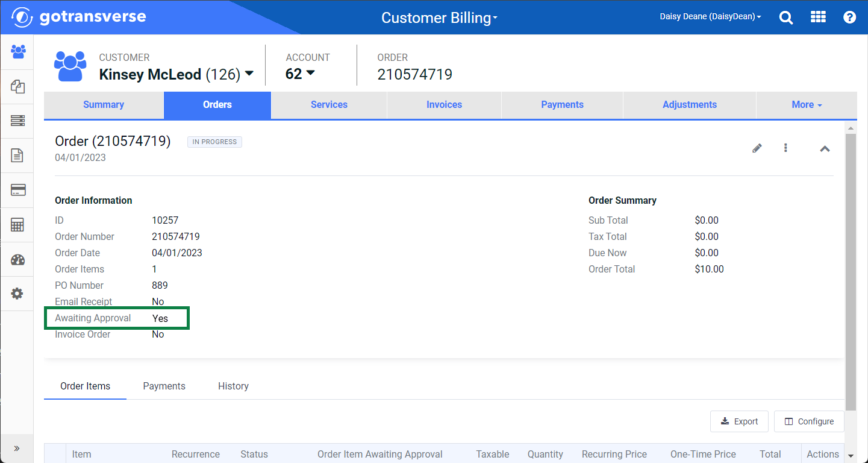
Task: Open the Kinsey McLeod customer dropdown
Action: [x=249, y=74]
